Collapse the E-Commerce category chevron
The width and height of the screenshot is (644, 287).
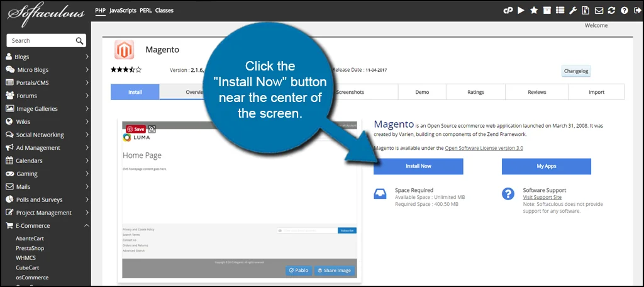(87, 226)
